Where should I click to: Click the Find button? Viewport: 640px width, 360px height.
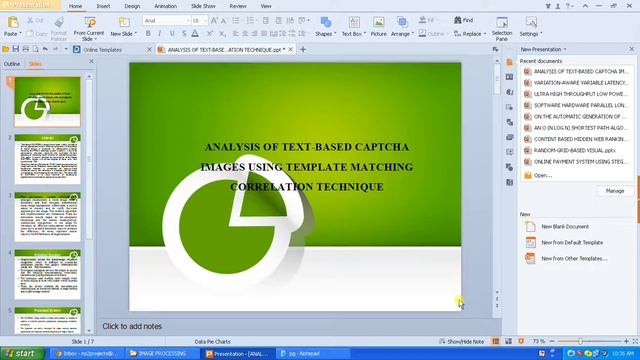click(464, 20)
